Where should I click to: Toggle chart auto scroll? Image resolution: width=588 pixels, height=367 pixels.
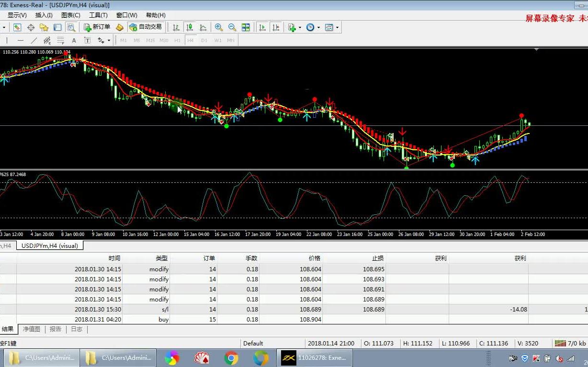[262, 27]
